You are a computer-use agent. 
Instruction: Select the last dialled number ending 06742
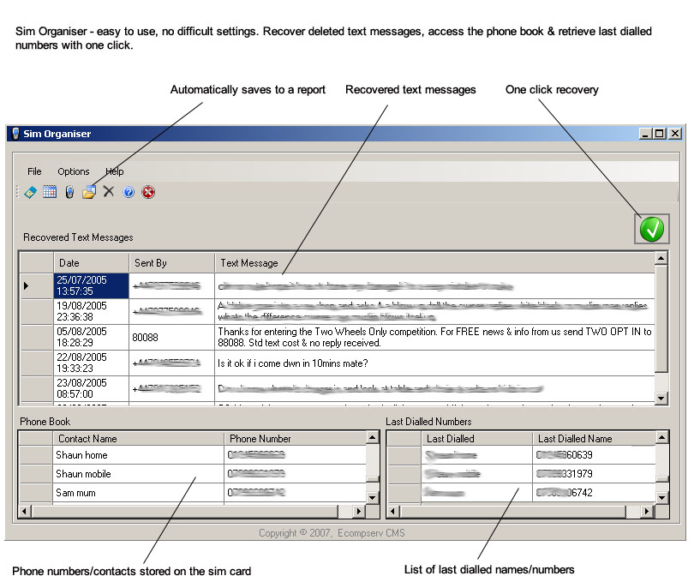coord(595,493)
